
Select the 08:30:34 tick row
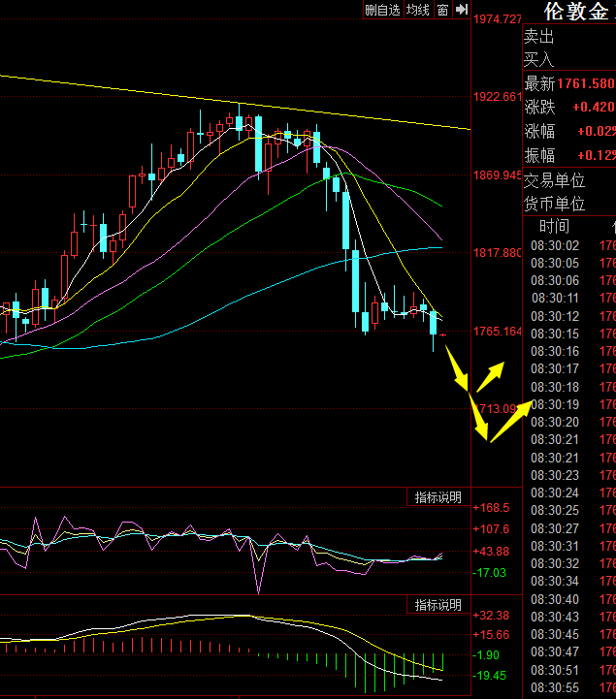pos(573,581)
